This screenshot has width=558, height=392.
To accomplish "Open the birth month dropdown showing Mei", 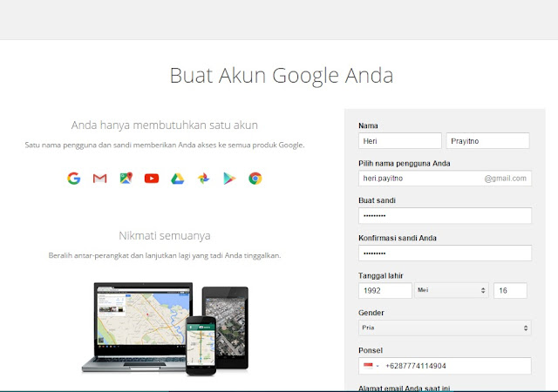I will pyautogui.click(x=452, y=290).
